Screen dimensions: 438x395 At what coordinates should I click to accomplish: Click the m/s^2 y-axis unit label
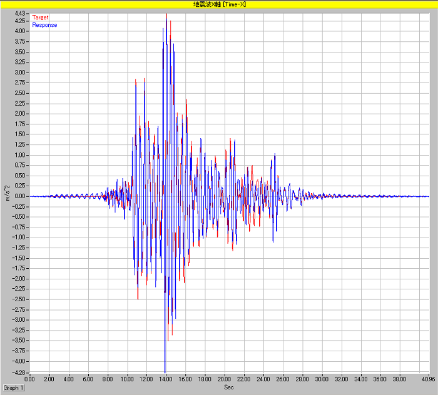[8, 193]
